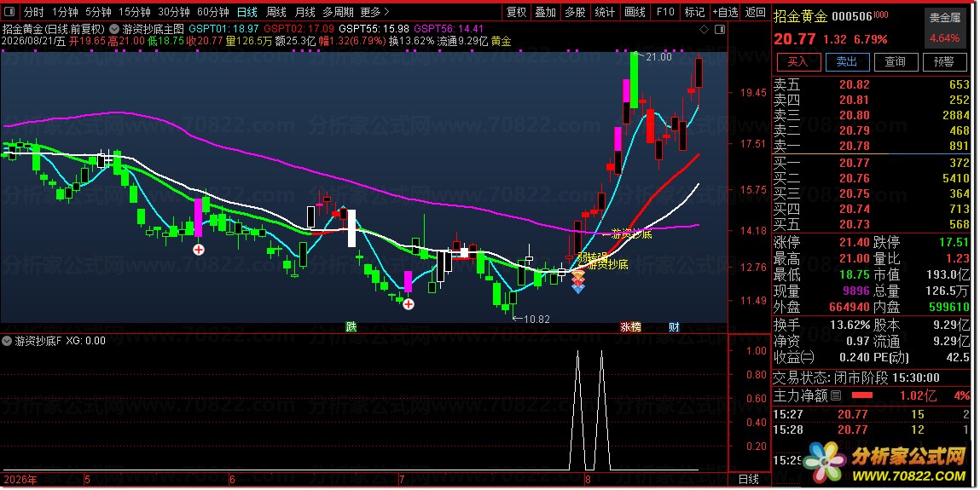Image resolution: width=980 pixels, height=490 pixels.
Task: Click the stock code 000506
Action: [x=852, y=16]
